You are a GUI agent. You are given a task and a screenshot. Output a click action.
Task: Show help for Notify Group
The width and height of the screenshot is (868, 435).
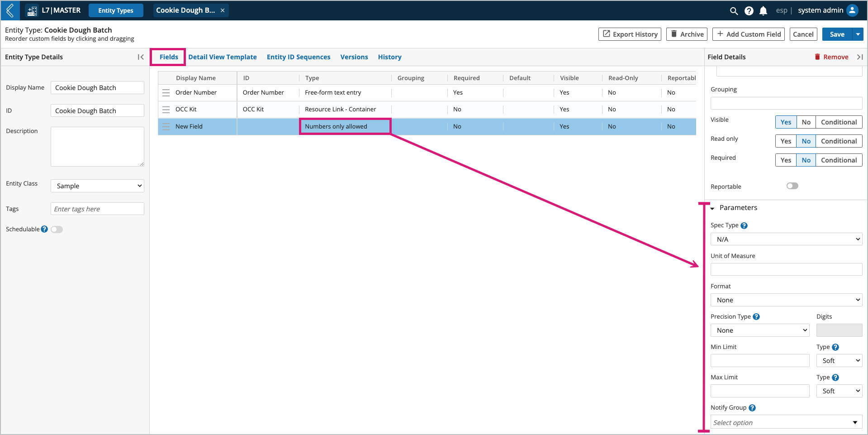point(752,408)
